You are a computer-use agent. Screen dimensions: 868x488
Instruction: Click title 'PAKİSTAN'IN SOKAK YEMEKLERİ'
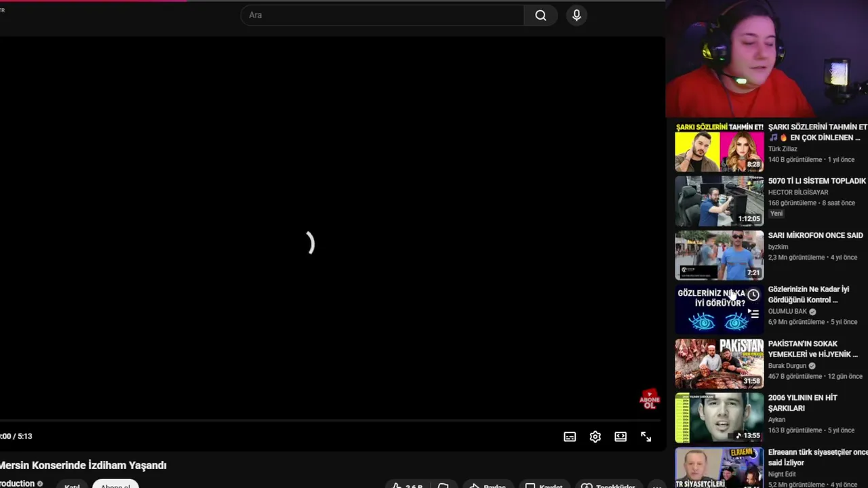pyautogui.click(x=813, y=349)
